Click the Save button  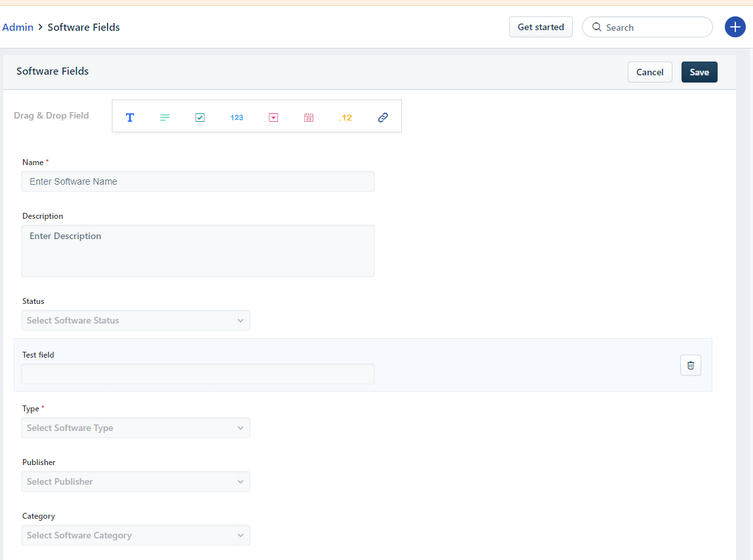699,72
